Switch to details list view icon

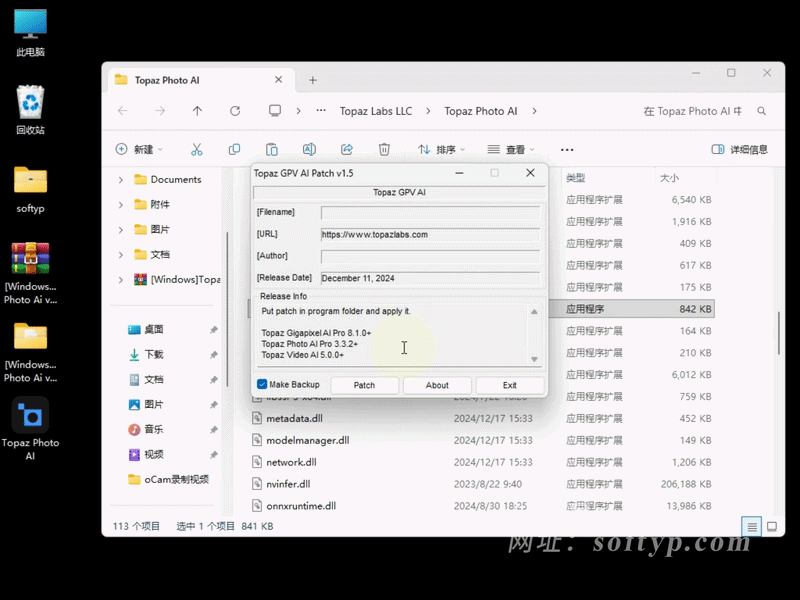pos(752,527)
